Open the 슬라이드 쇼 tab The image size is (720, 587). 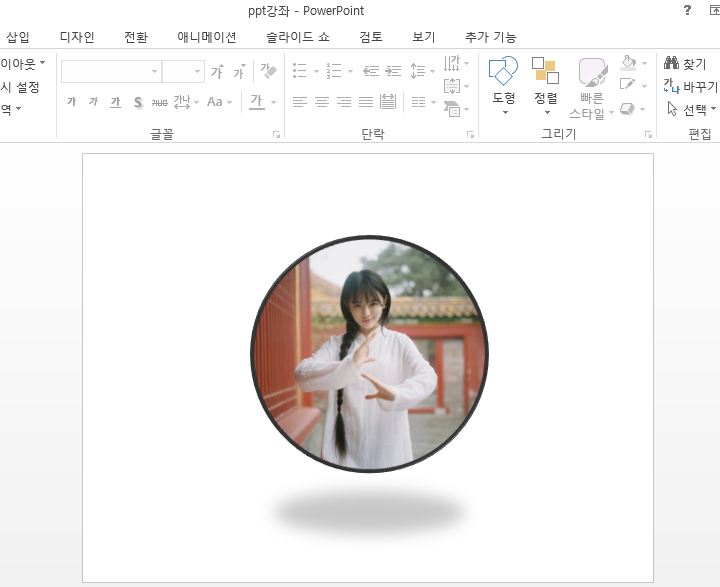click(298, 37)
